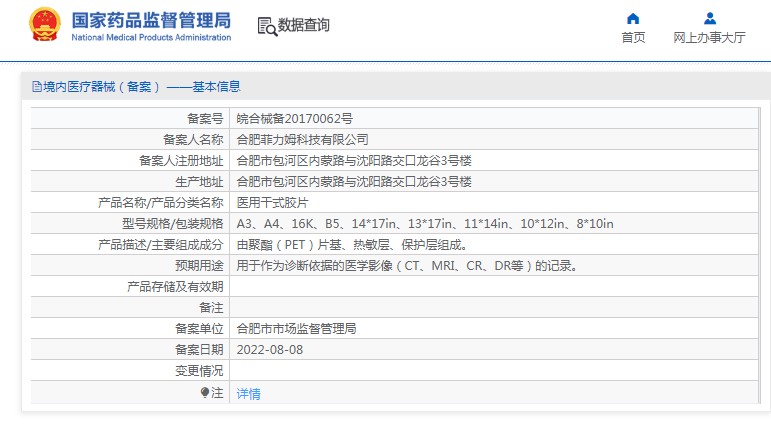Click the intended use text 用于作为诊断依据

pyautogui.click(x=407, y=266)
